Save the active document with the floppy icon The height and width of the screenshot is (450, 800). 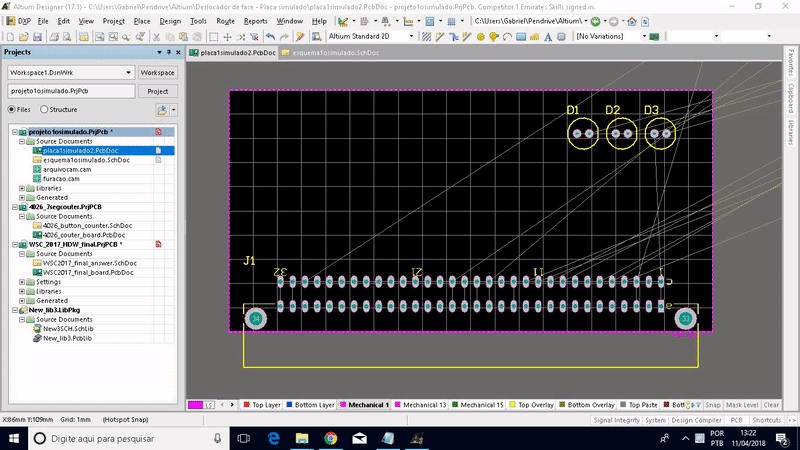pyautogui.click(x=37, y=37)
